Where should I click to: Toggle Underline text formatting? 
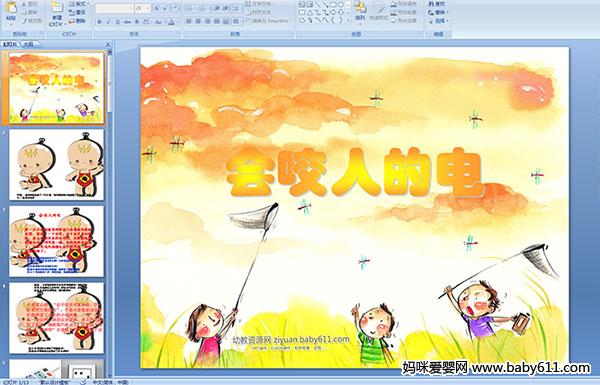pyautogui.click(x=117, y=22)
